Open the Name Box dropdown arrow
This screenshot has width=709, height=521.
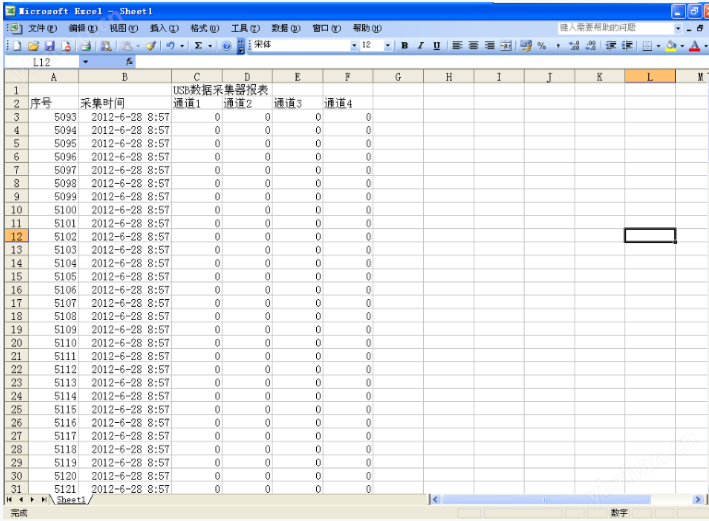pos(85,62)
